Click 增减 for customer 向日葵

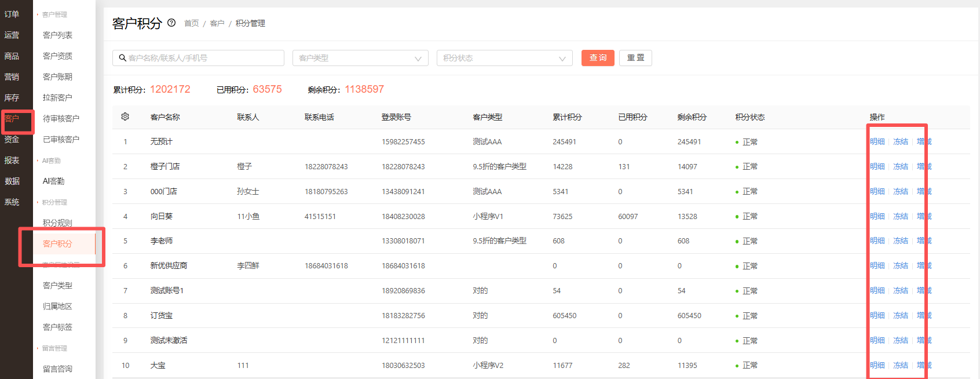point(924,216)
